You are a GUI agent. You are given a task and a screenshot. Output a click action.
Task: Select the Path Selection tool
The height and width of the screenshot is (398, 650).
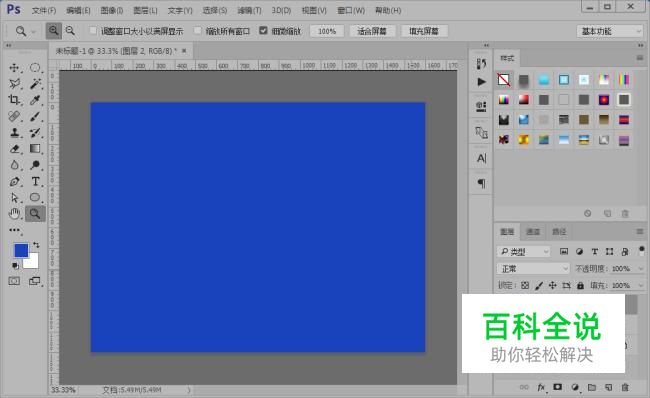15,197
